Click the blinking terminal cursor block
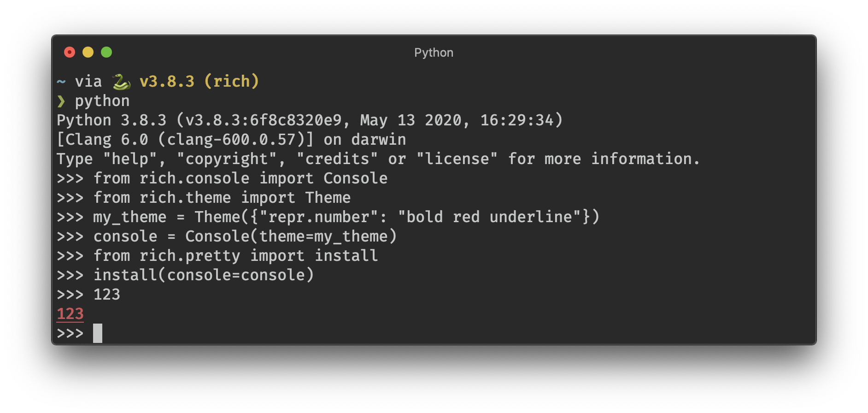Viewport: 868px width, 413px height. [x=98, y=333]
